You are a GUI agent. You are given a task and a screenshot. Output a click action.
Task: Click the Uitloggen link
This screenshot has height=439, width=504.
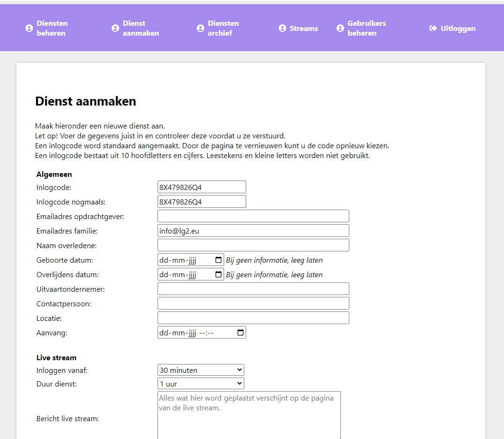tap(458, 29)
